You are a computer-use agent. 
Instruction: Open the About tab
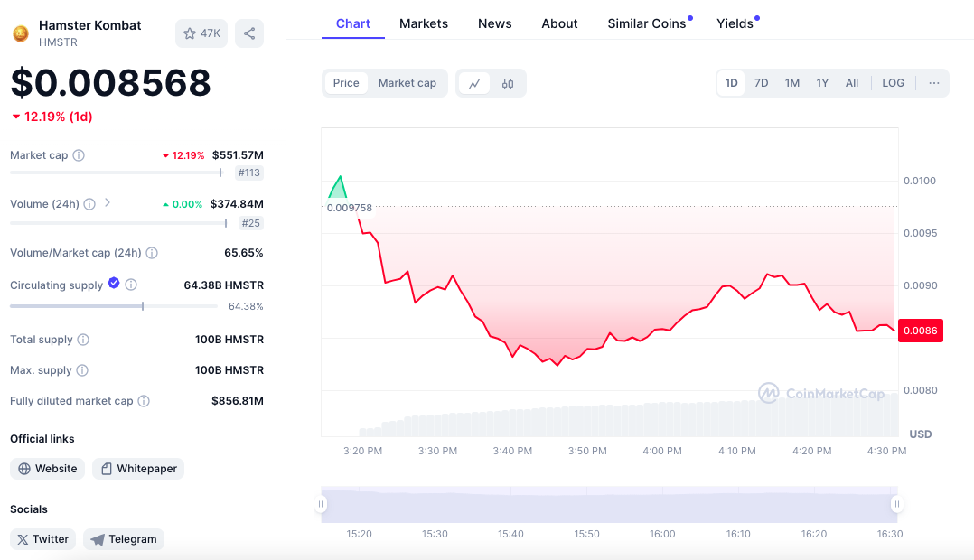pyautogui.click(x=559, y=23)
